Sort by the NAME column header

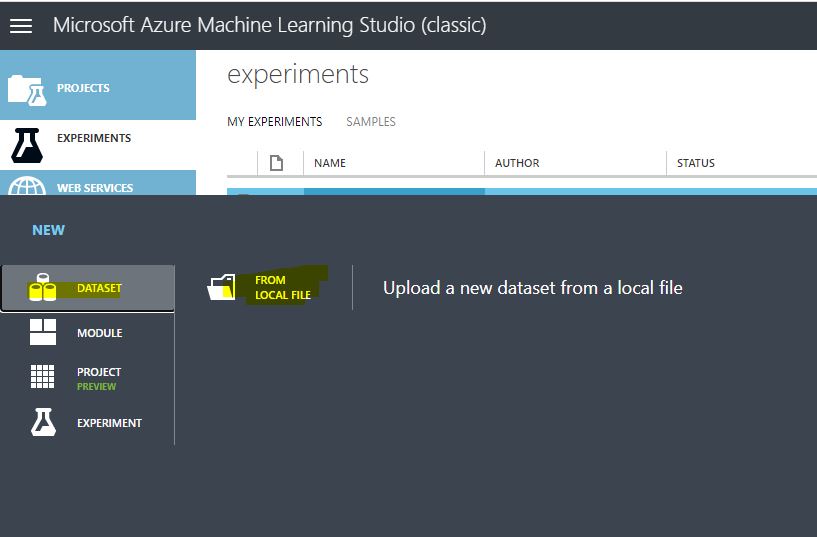[330, 163]
